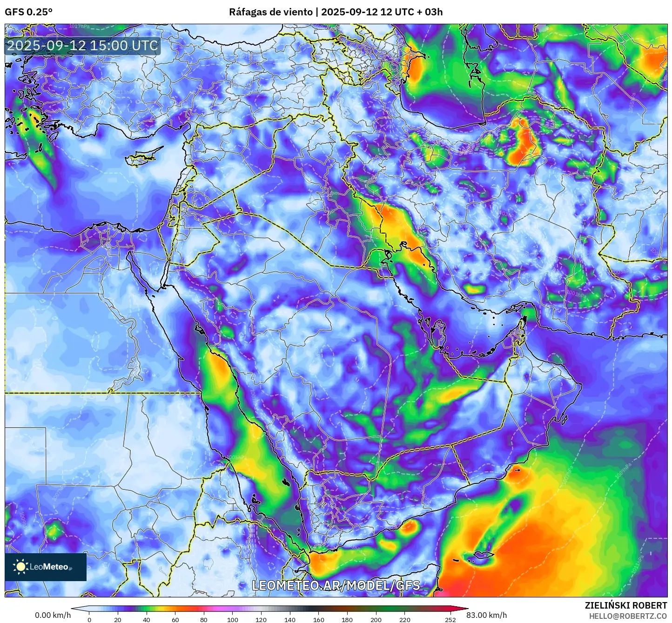The height and width of the screenshot is (623, 672).
Task: Click the 160 tick on the color scale
Action: pyautogui.click(x=319, y=620)
